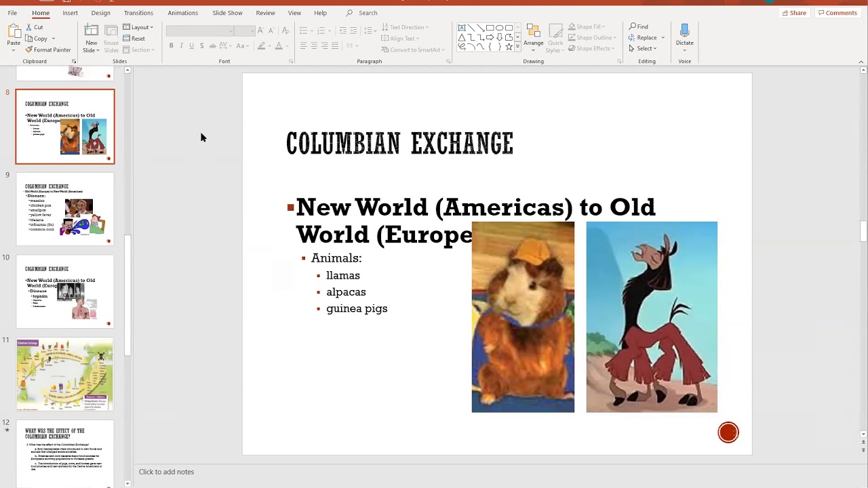The image size is (868, 488).
Task: Open the font name combo box
Action: [201, 30]
